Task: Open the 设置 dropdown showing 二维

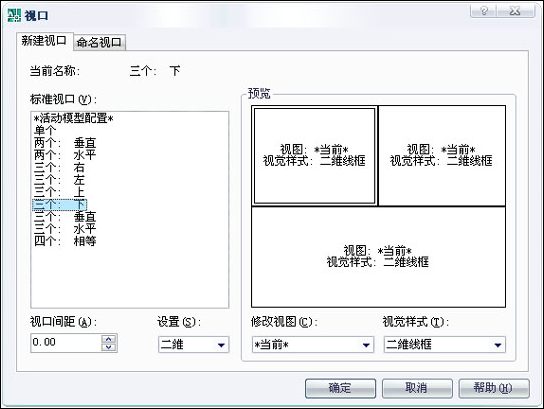Action: click(194, 345)
